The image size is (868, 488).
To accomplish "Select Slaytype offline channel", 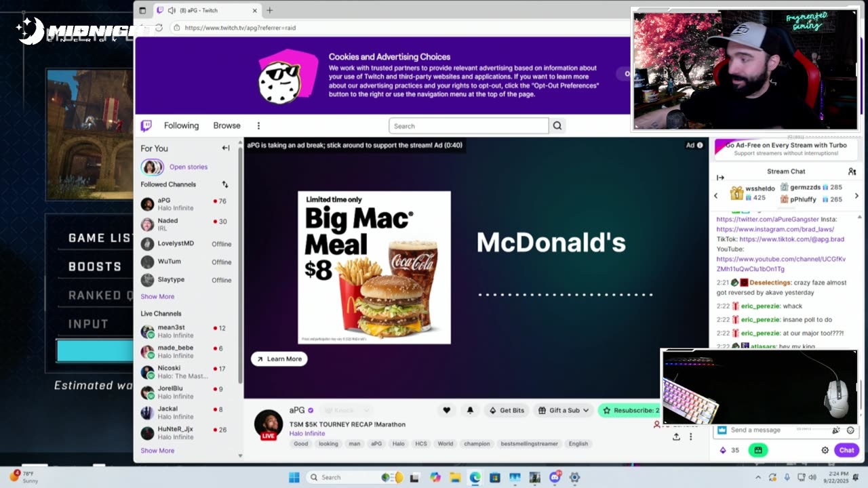I will click(186, 280).
